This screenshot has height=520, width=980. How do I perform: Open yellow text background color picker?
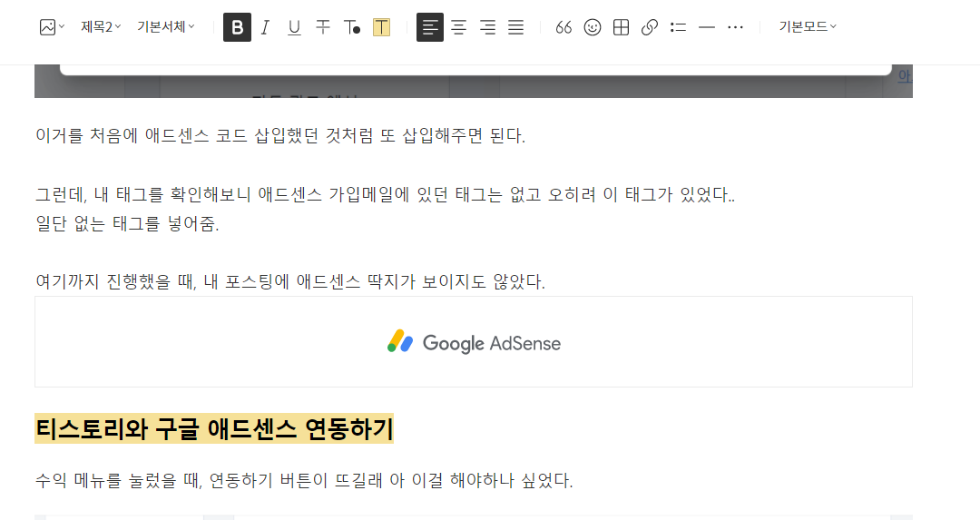pos(381,27)
